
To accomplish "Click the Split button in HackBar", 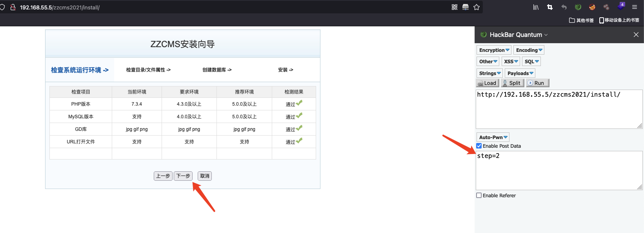I will pyautogui.click(x=512, y=83).
